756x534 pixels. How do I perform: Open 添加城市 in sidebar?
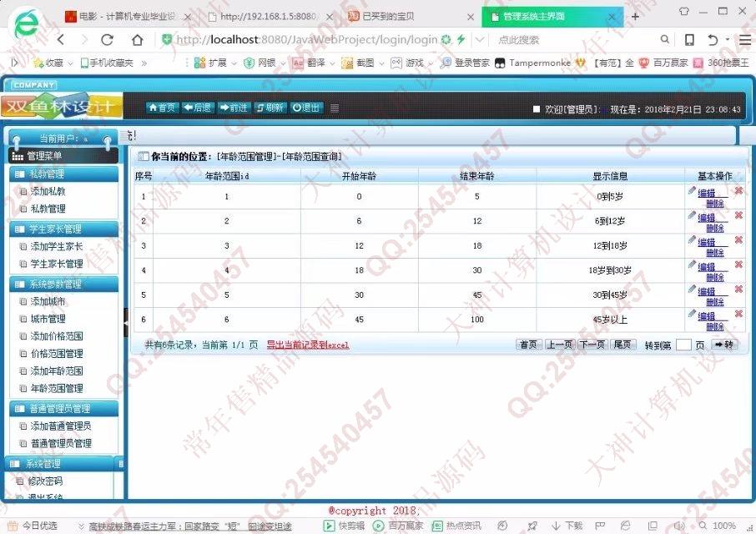click(48, 302)
